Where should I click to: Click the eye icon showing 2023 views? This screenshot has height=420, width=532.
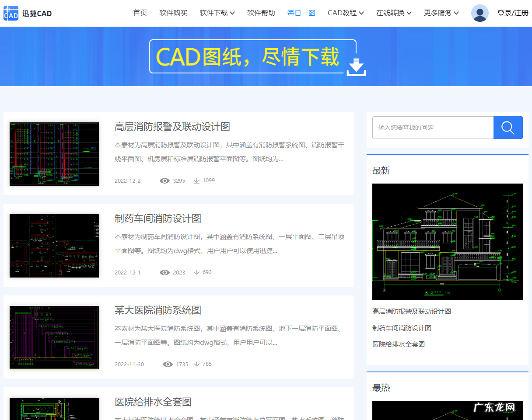pyautogui.click(x=164, y=272)
